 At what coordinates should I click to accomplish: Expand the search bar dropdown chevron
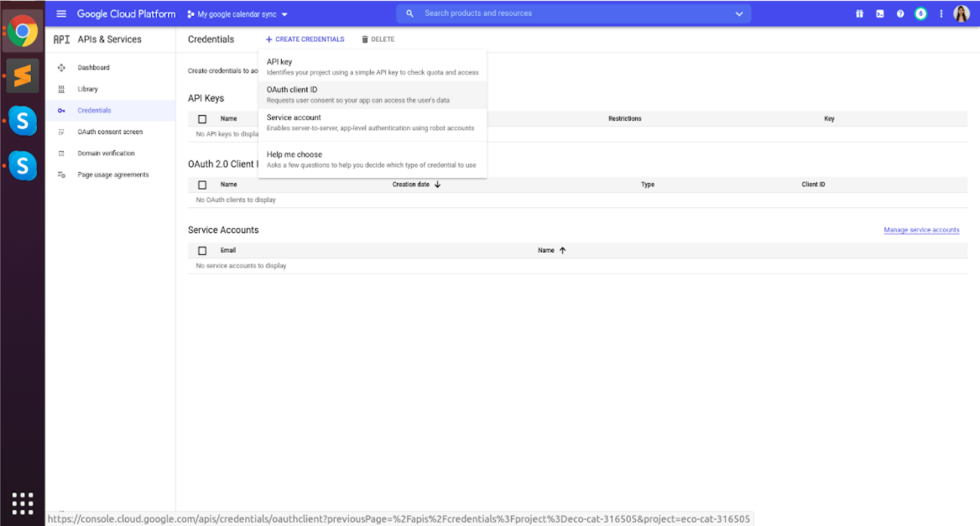click(x=738, y=13)
